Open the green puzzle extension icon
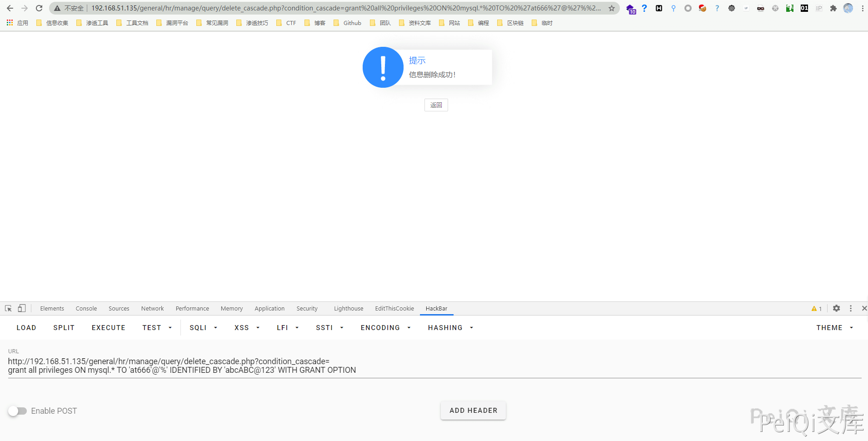This screenshot has width=868, height=441. tap(790, 8)
